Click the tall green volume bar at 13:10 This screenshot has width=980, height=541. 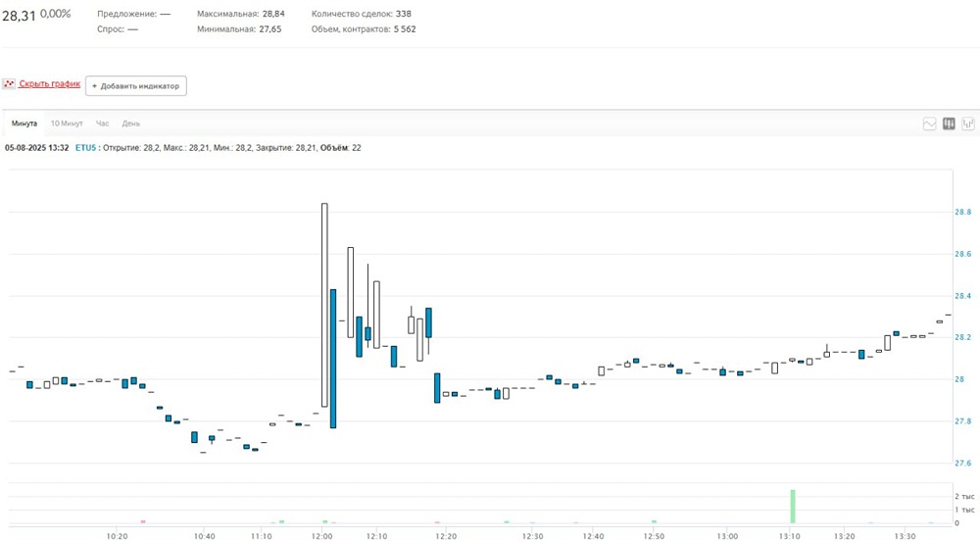coord(792,506)
